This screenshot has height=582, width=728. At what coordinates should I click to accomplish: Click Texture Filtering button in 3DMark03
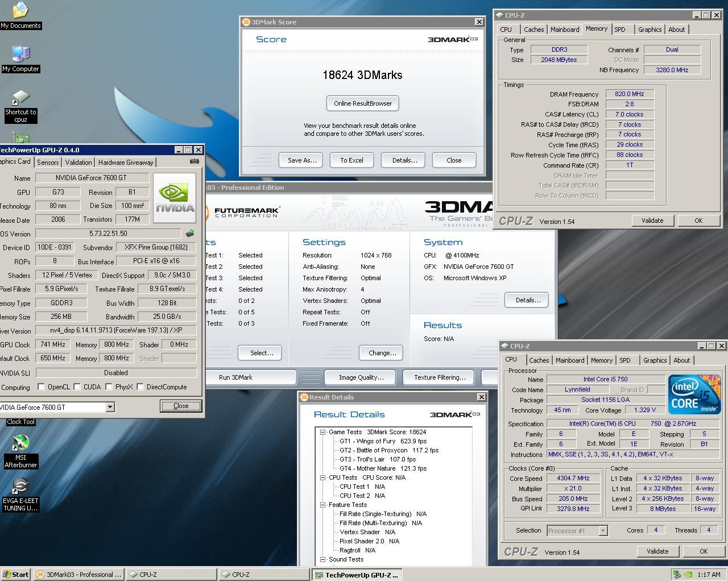(440, 377)
